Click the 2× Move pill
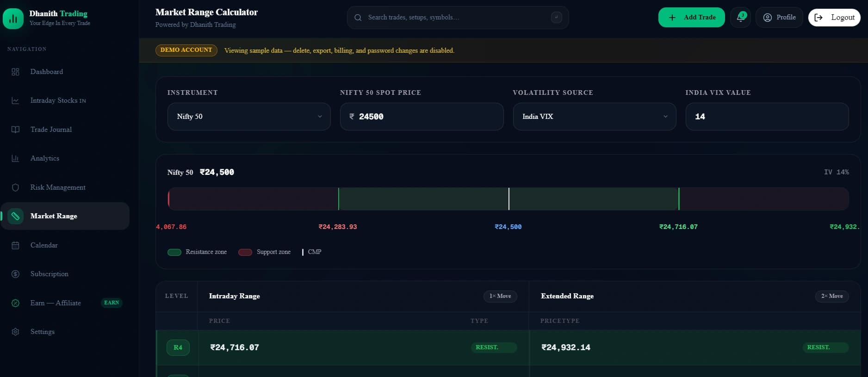This screenshot has height=377, width=868. (x=831, y=296)
